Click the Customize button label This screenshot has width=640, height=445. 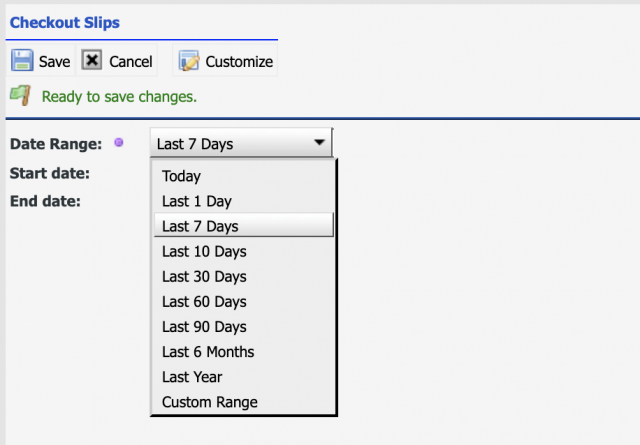[239, 62]
